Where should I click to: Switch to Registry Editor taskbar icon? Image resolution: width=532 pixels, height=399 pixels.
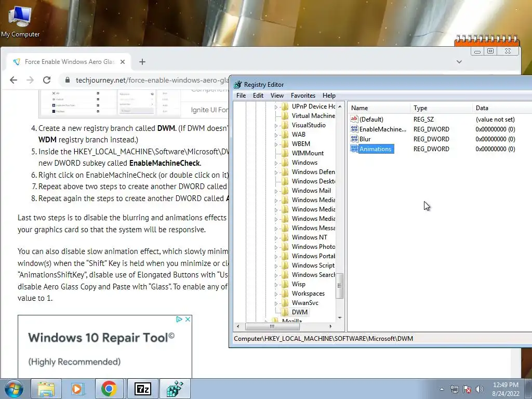(175, 389)
